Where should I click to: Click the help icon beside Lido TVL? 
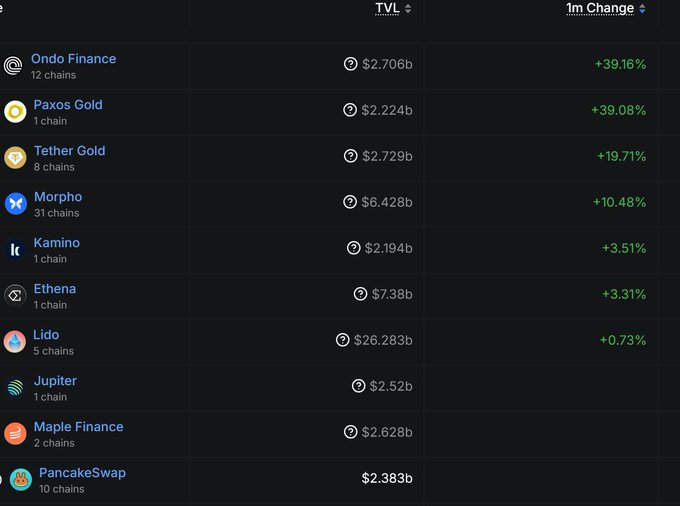tap(343, 340)
